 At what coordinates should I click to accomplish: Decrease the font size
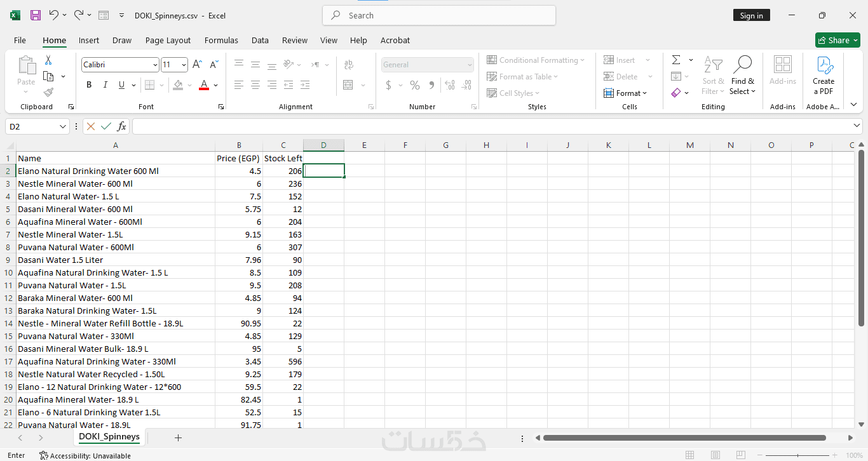214,65
